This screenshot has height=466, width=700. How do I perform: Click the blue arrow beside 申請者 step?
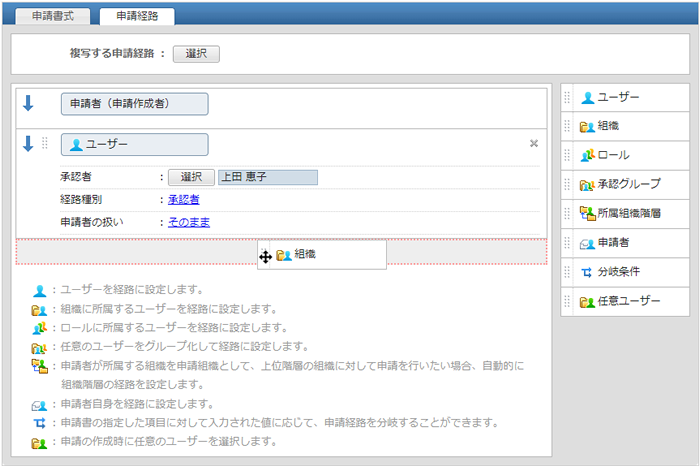[x=28, y=103]
